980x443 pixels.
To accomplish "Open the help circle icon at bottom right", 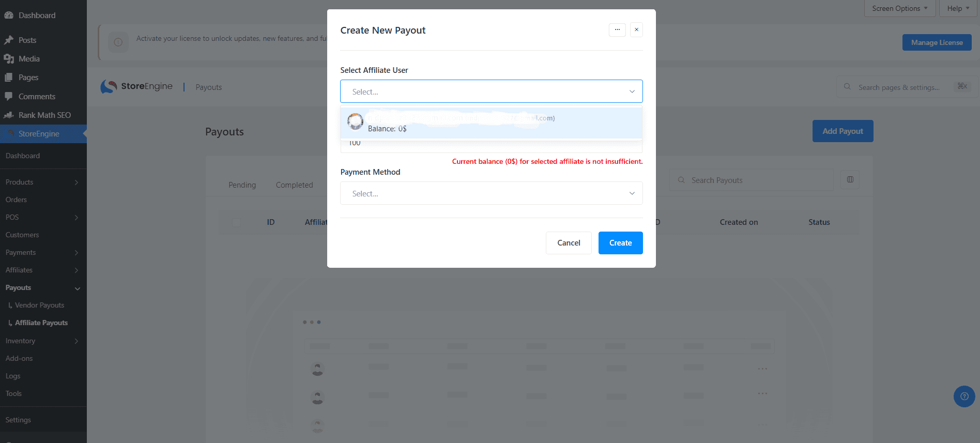I will click(x=964, y=396).
